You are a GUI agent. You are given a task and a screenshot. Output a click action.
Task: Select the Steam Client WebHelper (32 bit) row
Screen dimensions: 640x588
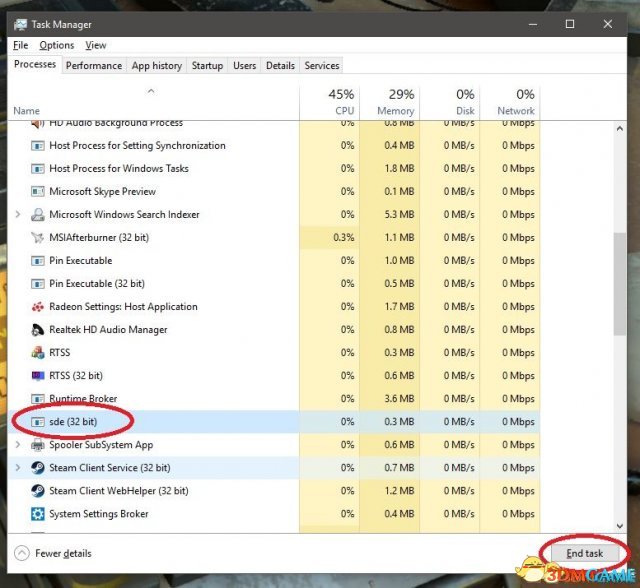[274, 491]
